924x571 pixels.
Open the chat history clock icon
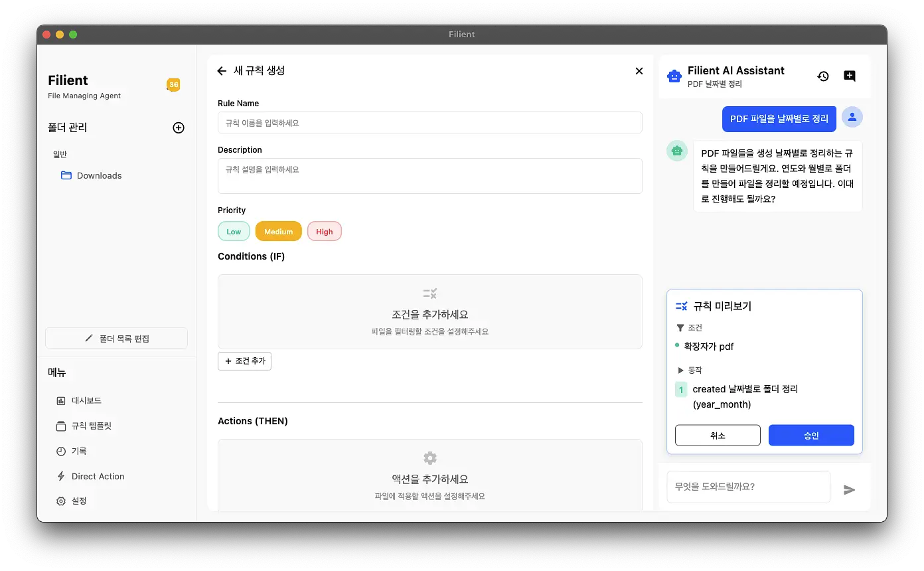(823, 76)
